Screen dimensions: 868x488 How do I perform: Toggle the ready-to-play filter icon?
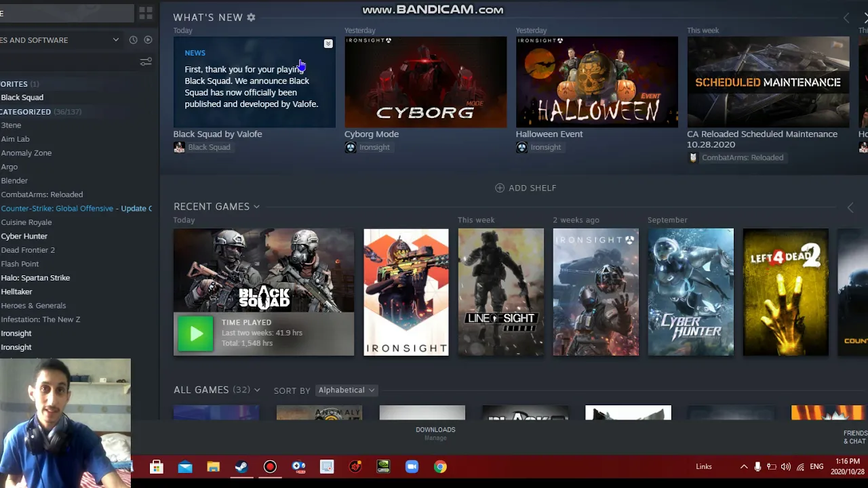[148, 40]
